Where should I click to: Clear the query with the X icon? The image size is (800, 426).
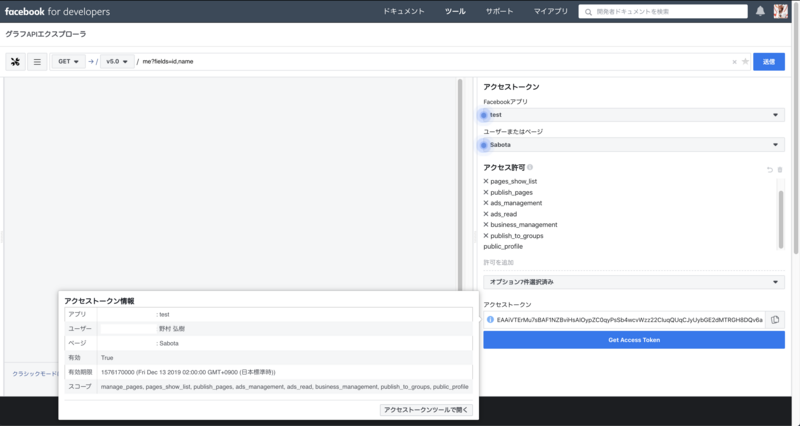click(x=734, y=62)
